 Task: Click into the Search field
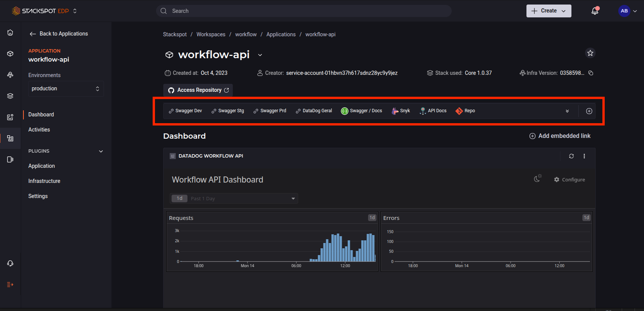point(304,11)
